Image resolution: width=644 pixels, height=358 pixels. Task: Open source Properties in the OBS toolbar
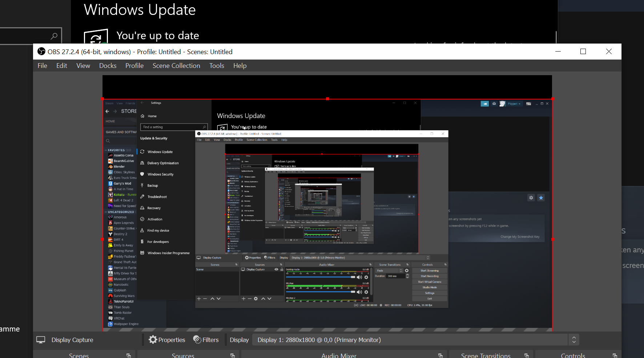(167, 340)
